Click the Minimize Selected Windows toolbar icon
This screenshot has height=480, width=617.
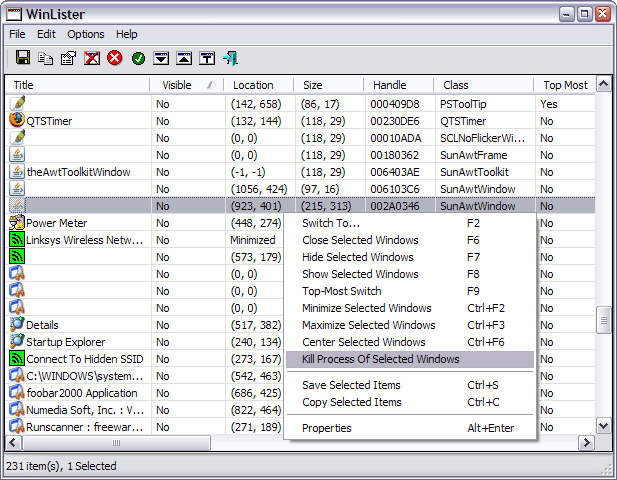(161, 59)
